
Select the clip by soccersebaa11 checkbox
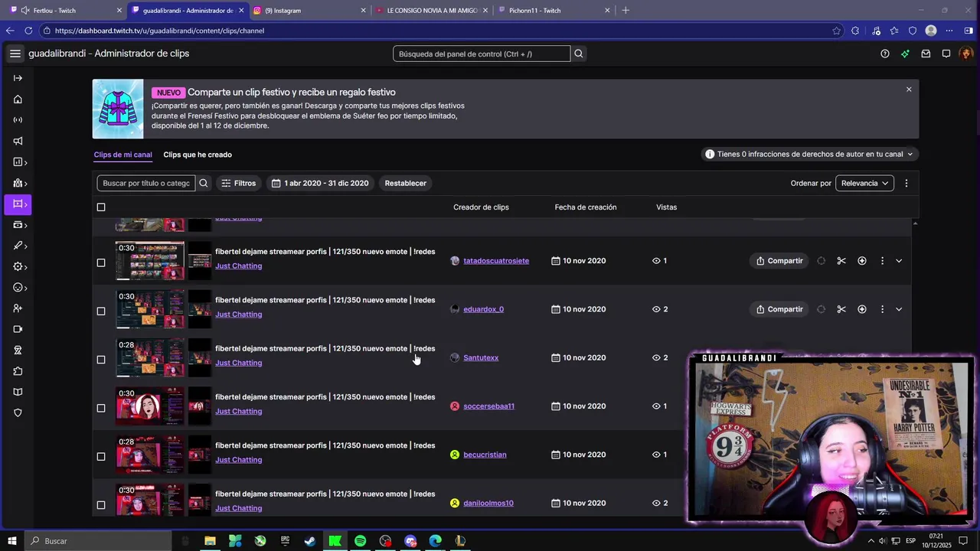(101, 408)
